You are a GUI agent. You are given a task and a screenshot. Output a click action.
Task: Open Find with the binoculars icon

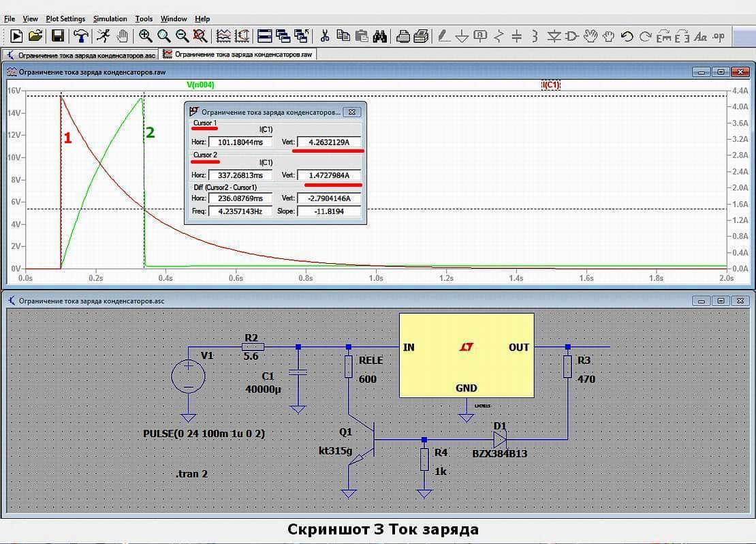click(x=379, y=35)
